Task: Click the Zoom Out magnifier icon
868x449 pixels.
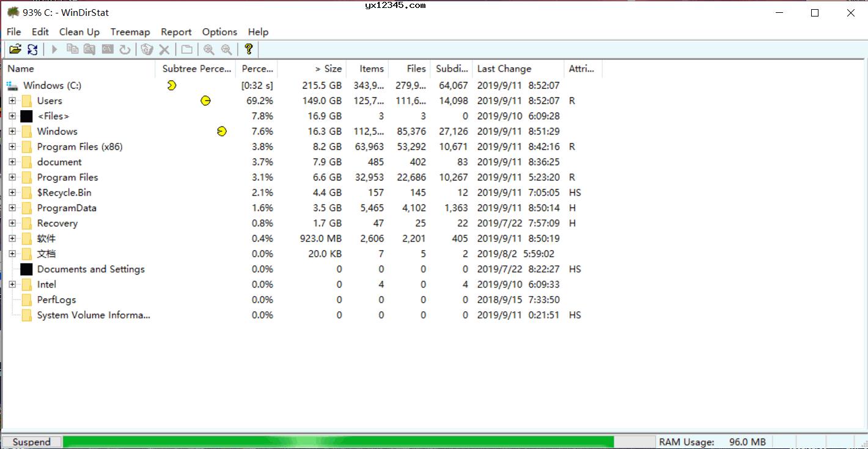Action: point(227,50)
